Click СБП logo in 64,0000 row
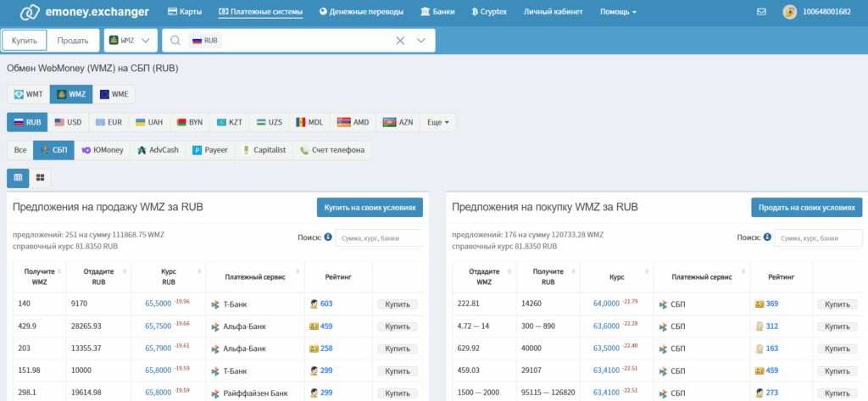Screen dimensions: 868x401 [x=663, y=304]
